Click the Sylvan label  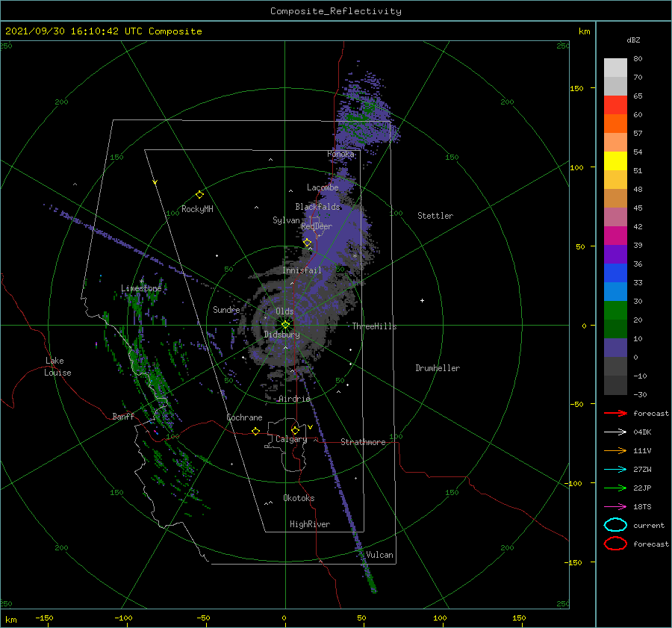pyautogui.click(x=286, y=220)
